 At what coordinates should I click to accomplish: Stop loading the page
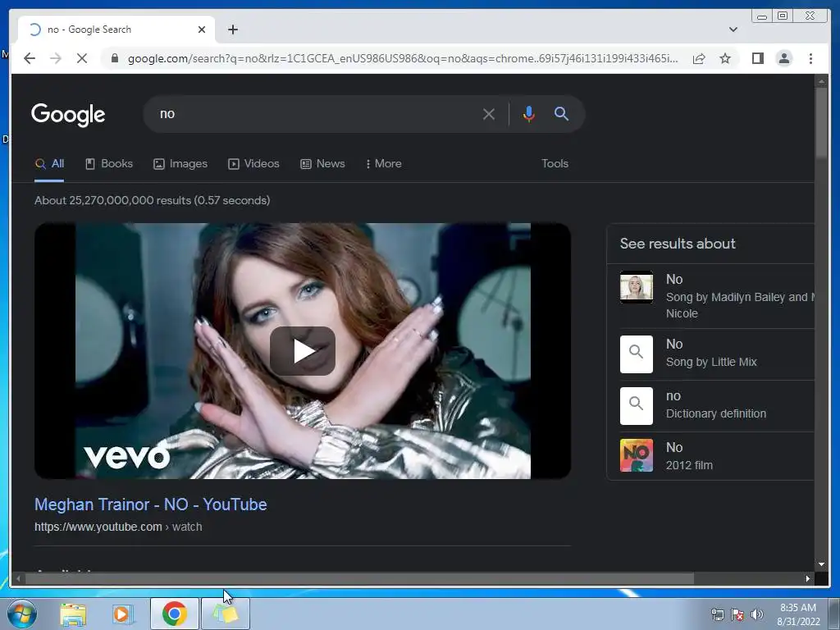82,58
